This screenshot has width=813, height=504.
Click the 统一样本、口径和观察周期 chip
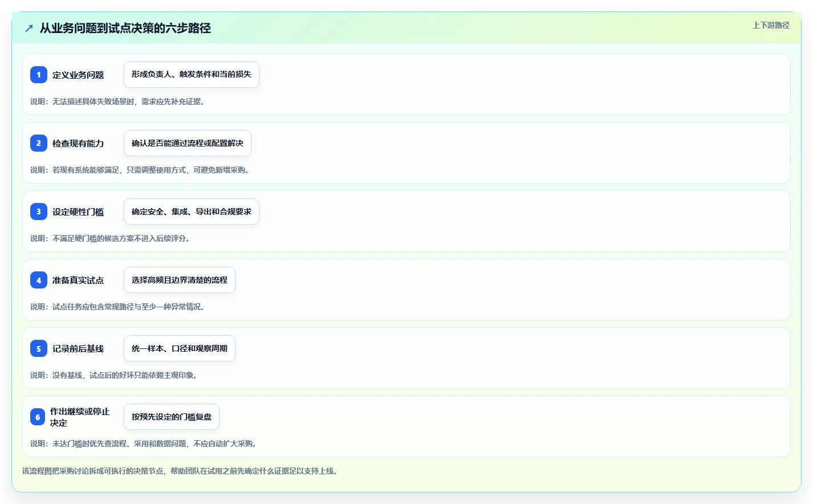pos(180,348)
